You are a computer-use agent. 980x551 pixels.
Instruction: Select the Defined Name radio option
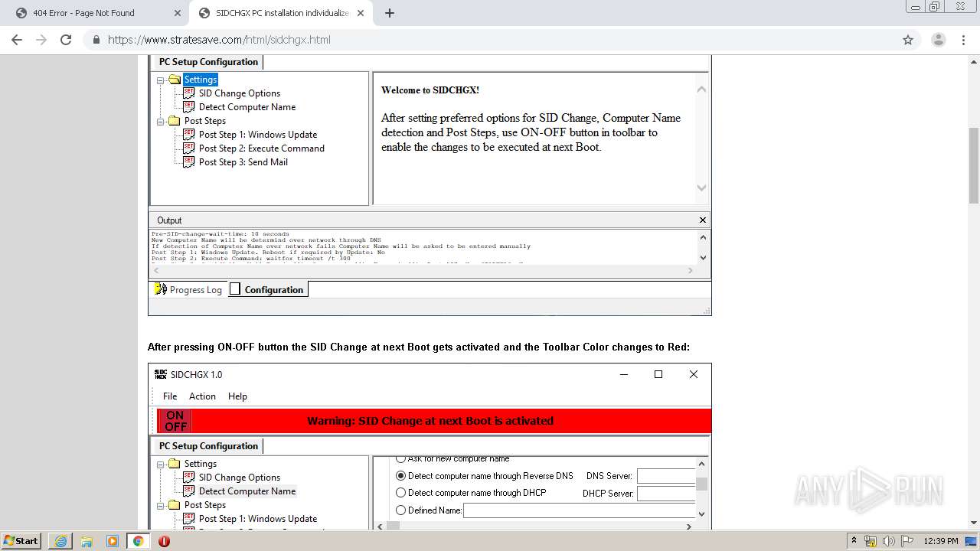pyautogui.click(x=400, y=510)
